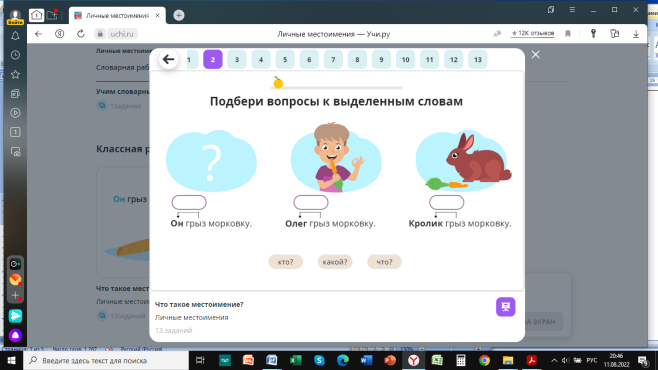Viewport: 658px width, 370px height.
Task: Select the answer chip "кто?"
Action: [285, 262]
